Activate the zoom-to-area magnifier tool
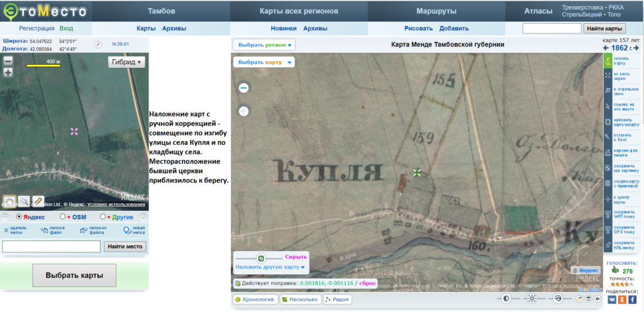Screen dimensions: 644x312 point(23,201)
